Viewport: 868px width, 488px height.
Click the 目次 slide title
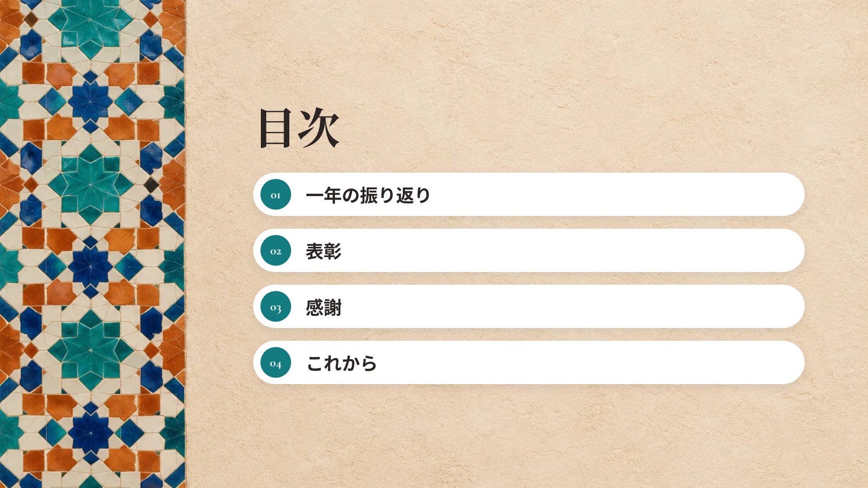pos(299,128)
